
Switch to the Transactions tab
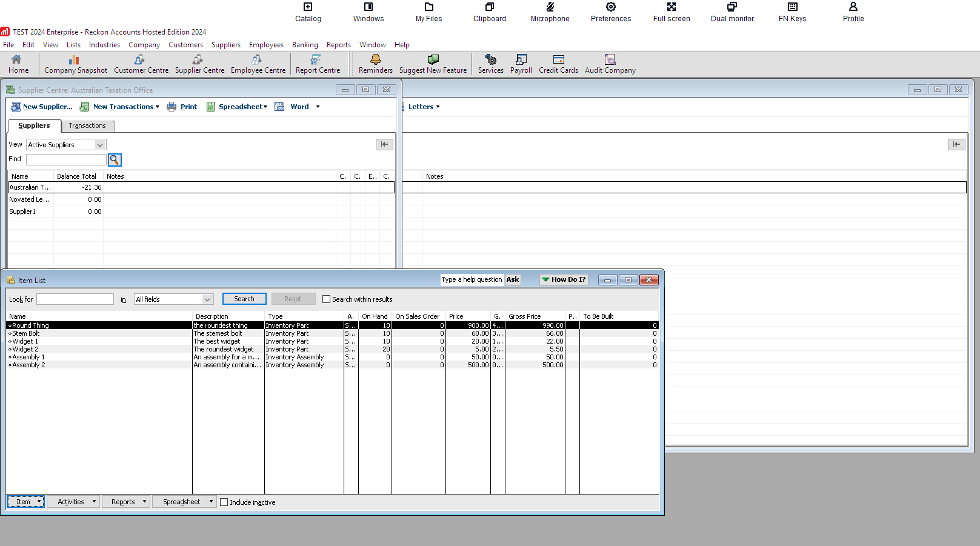(x=87, y=126)
